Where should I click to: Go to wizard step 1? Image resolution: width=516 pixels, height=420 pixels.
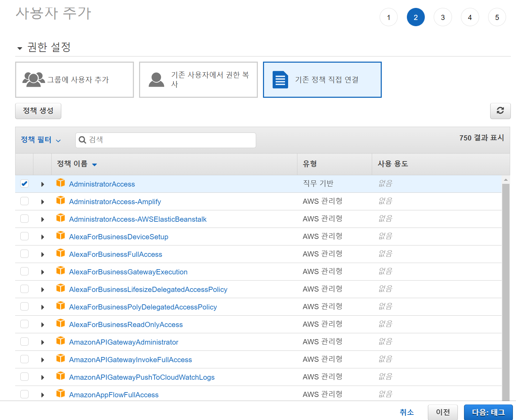[389, 17]
